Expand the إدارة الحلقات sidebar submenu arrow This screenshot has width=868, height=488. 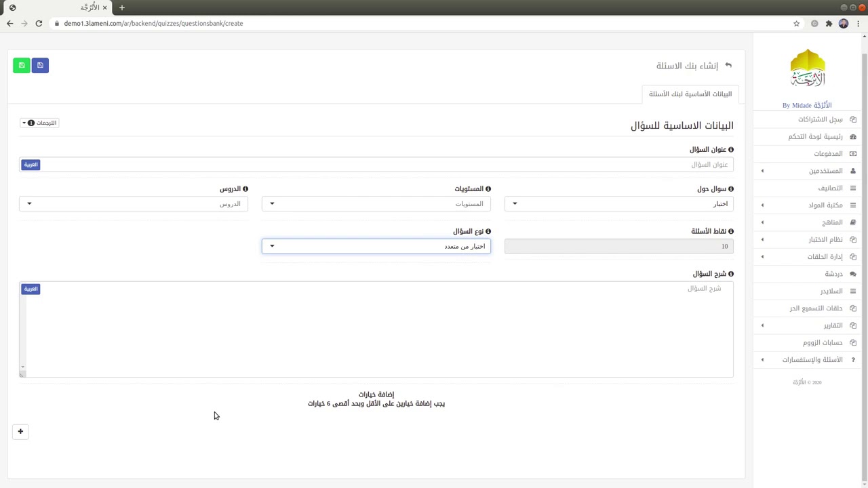tap(762, 257)
